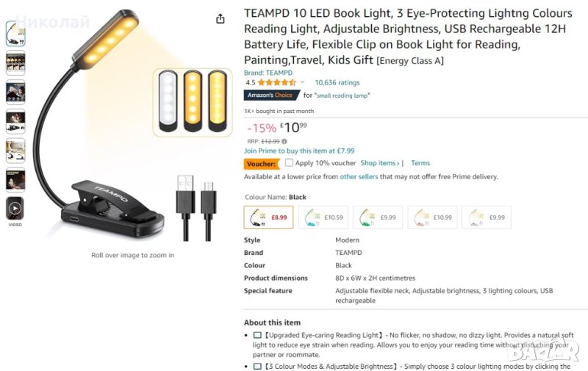Click the Amazon's Choice badge

(x=270, y=96)
